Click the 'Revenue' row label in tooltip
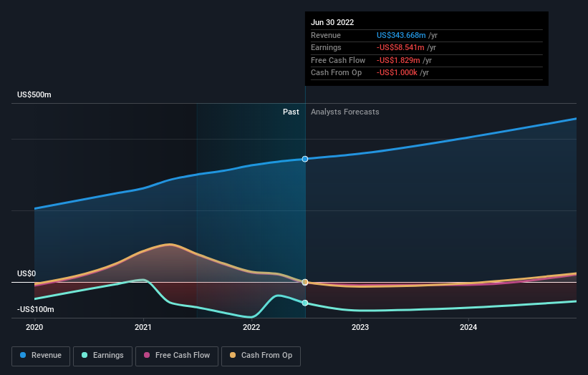The height and width of the screenshot is (375, 588). click(326, 35)
